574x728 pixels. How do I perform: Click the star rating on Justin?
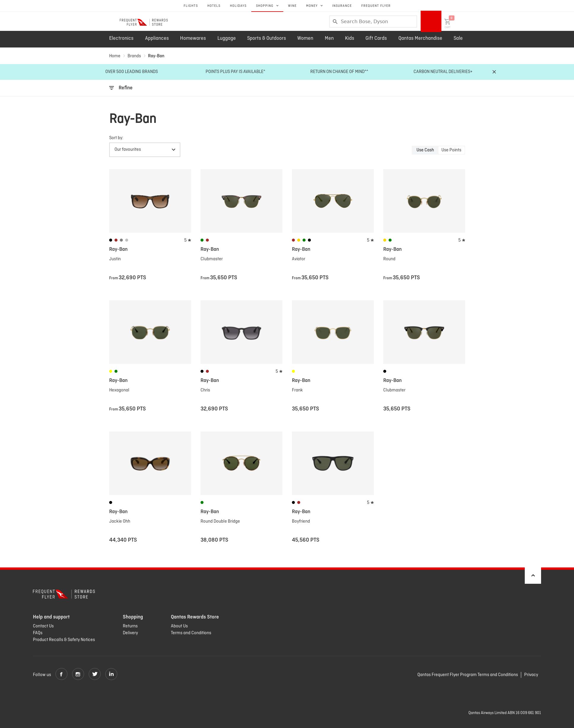tap(187, 240)
